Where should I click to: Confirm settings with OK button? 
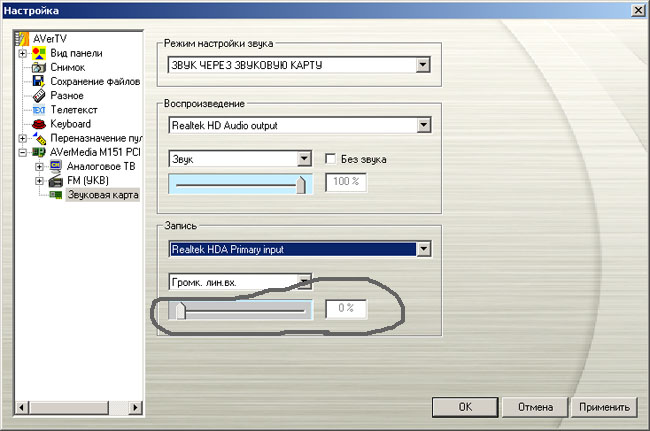tap(465, 407)
